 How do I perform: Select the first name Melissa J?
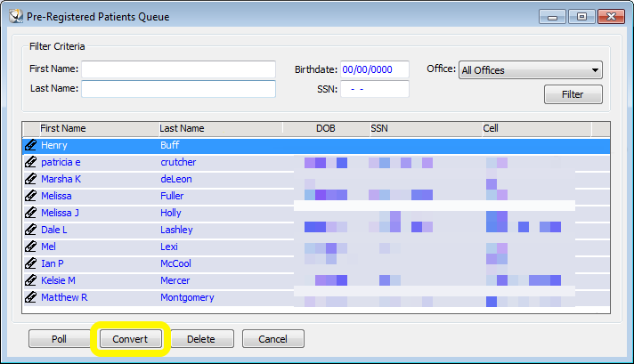tap(61, 213)
